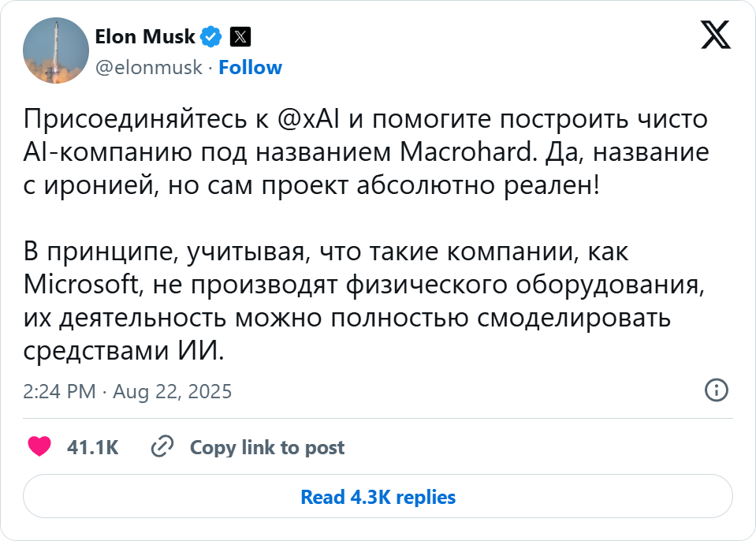Open the circled info icon
The image size is (756, 541).
coord(715,390)
